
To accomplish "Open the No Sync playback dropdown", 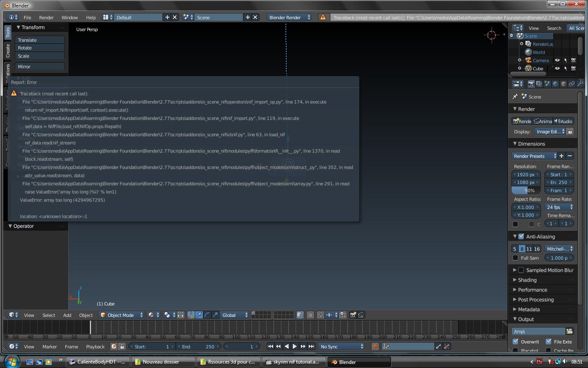I will (x=341, y=346).
